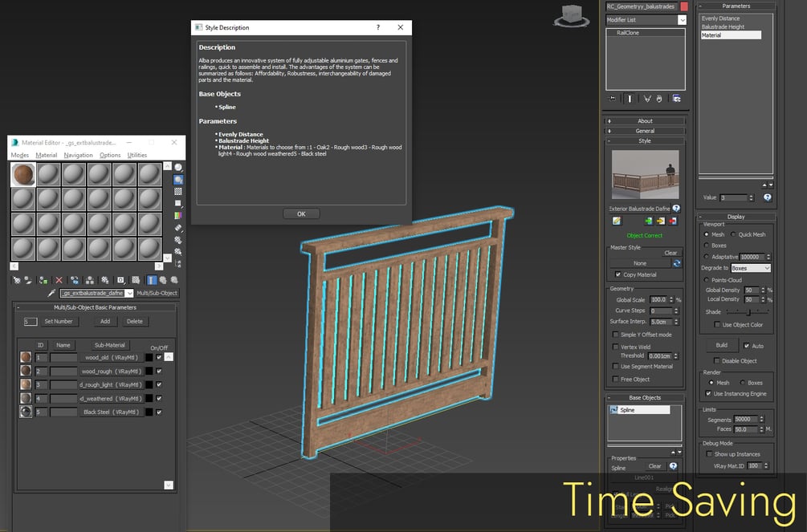This screenshot has width=807, height=532.
Task: Click Build button in Display panel
Action: pos(722,345)
